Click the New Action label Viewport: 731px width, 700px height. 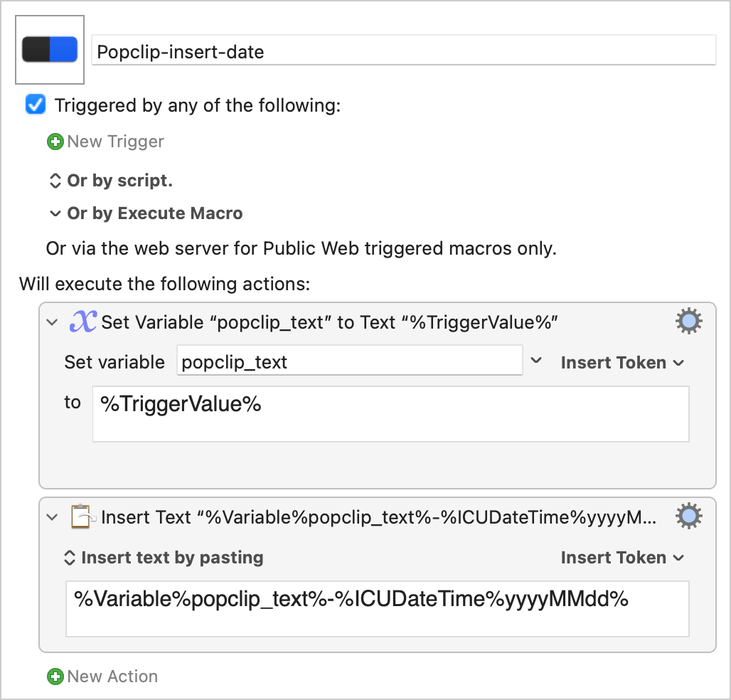click(112, 677)
